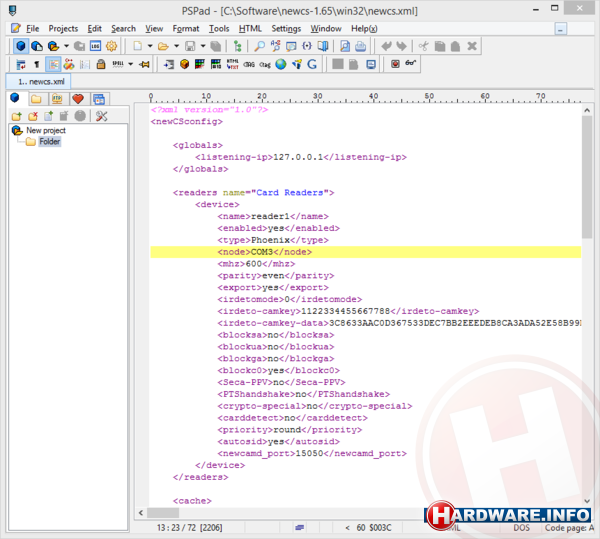600x539 pixels.
Task: Click the HTML to TXT convert icon
Action: (232, 64)
